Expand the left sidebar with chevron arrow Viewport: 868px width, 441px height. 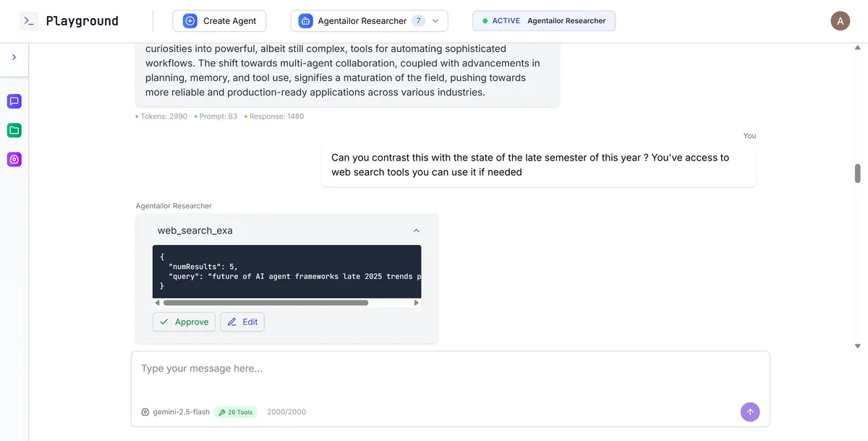coord(14,57)
